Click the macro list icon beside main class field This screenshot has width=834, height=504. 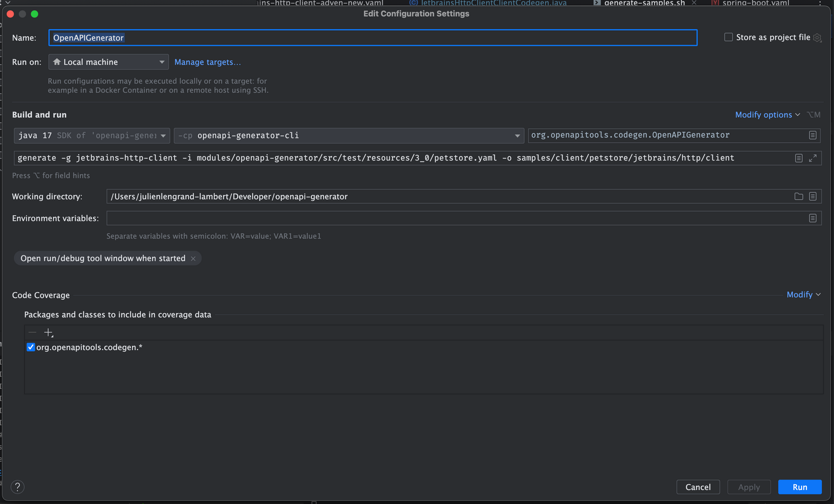point(812,135)
